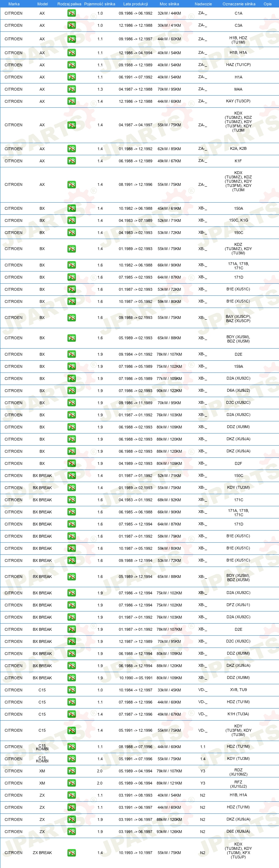Image resolution: width=279 pixels, height=868 pixels.
Task: Click the 70kW / 95KM cell in the M4A row
Action: click(x=169, y=89)
